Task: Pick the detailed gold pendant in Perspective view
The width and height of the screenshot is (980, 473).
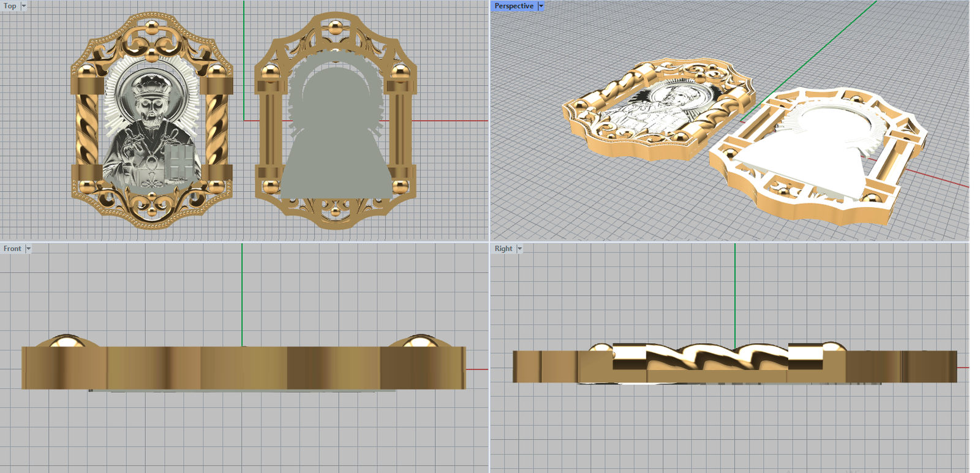Action: point(655,110)
